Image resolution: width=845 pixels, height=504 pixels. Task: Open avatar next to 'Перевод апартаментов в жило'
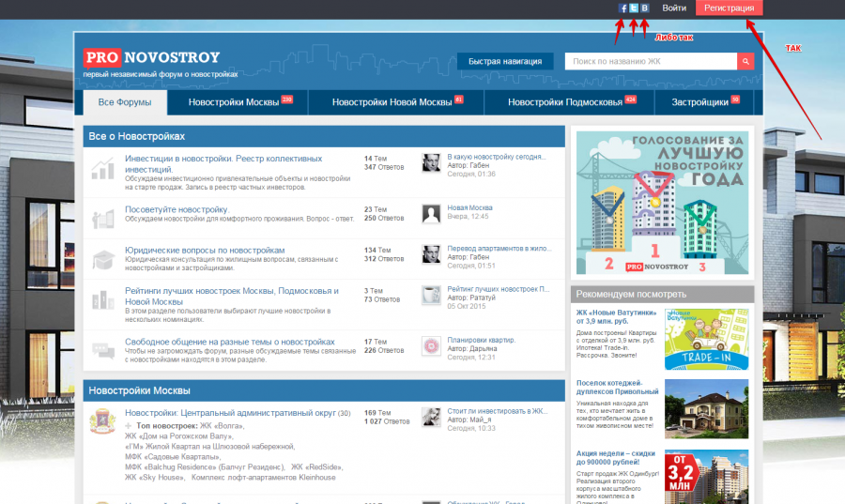point(431,254)
